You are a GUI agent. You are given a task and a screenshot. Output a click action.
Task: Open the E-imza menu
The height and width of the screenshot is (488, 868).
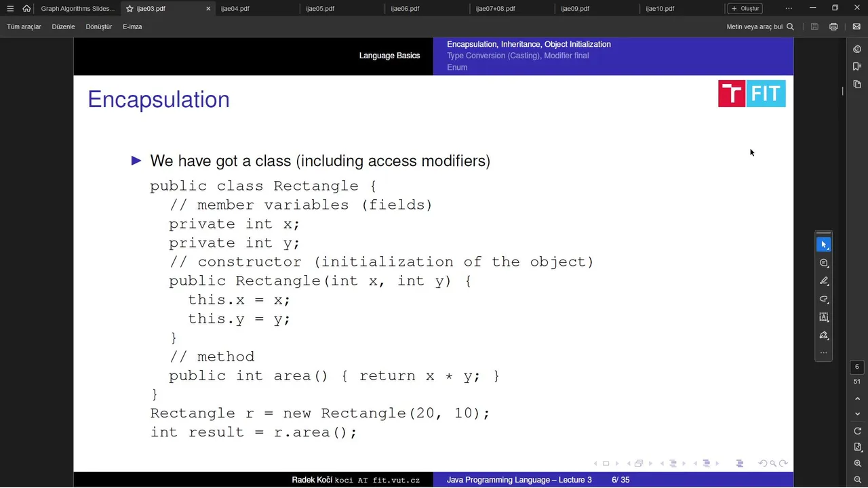pyautogui.click(x=132, y=27)
